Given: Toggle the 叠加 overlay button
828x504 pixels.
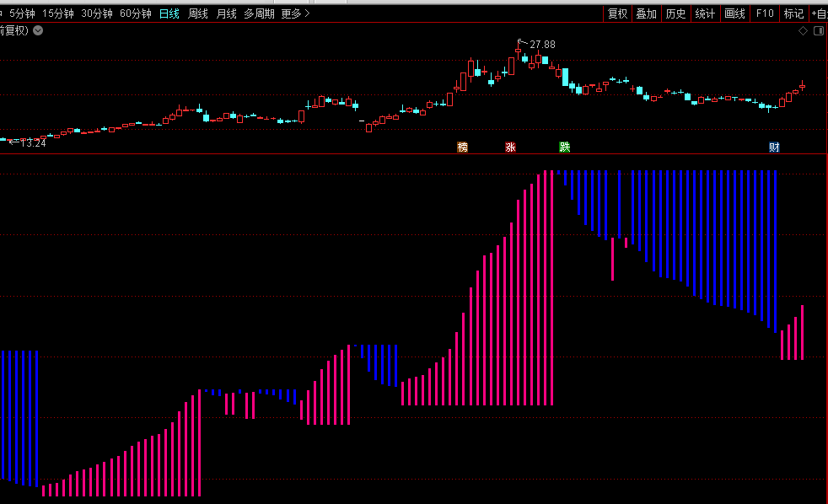Looking at the screenshot, I should click(x=646, y=13).
